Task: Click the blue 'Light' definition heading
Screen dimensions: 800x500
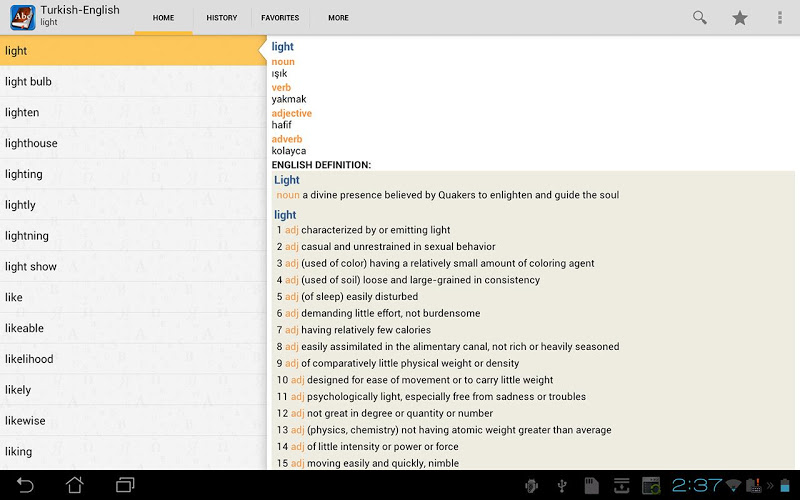Action: (287, 180)
